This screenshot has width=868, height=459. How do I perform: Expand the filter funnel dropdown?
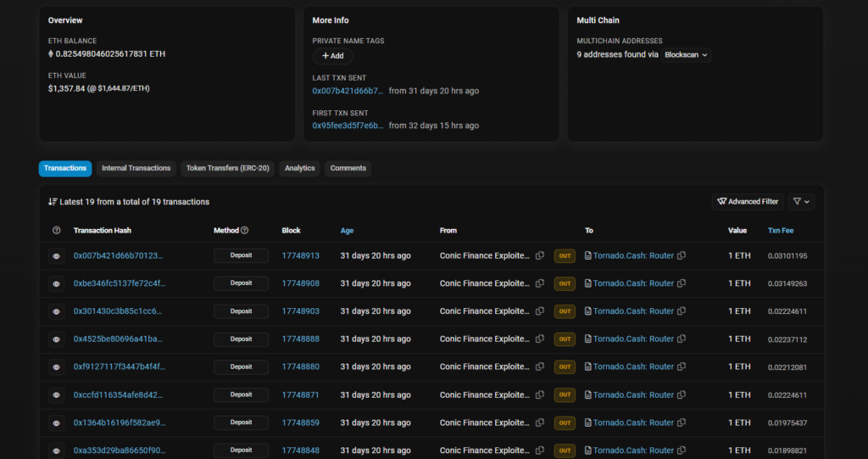801,202
